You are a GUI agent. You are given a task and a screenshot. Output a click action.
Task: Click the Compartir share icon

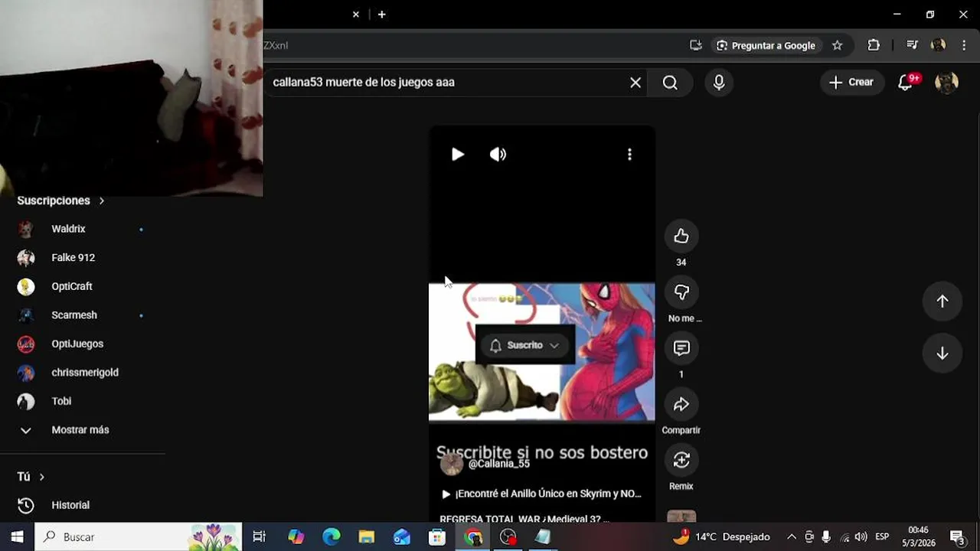coord(681,404)
